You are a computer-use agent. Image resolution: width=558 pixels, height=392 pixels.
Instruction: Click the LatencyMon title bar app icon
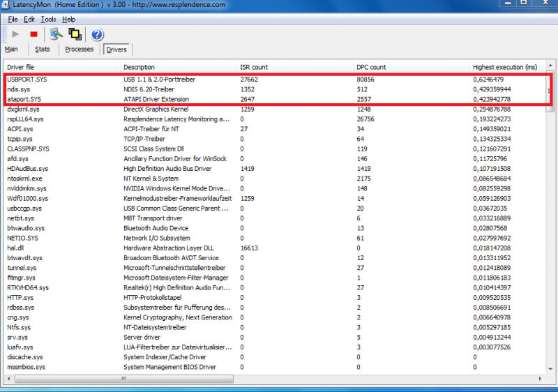point(6,5)
